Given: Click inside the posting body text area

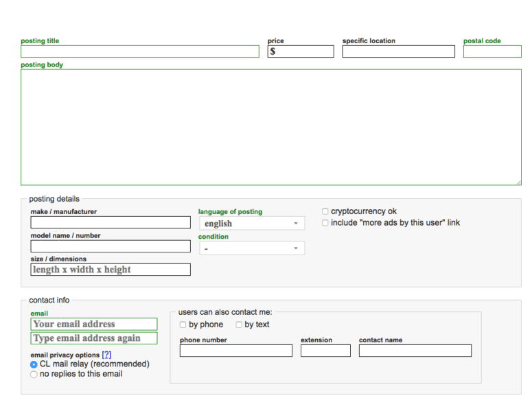Looking at the screenshot, I should (270, 127).
